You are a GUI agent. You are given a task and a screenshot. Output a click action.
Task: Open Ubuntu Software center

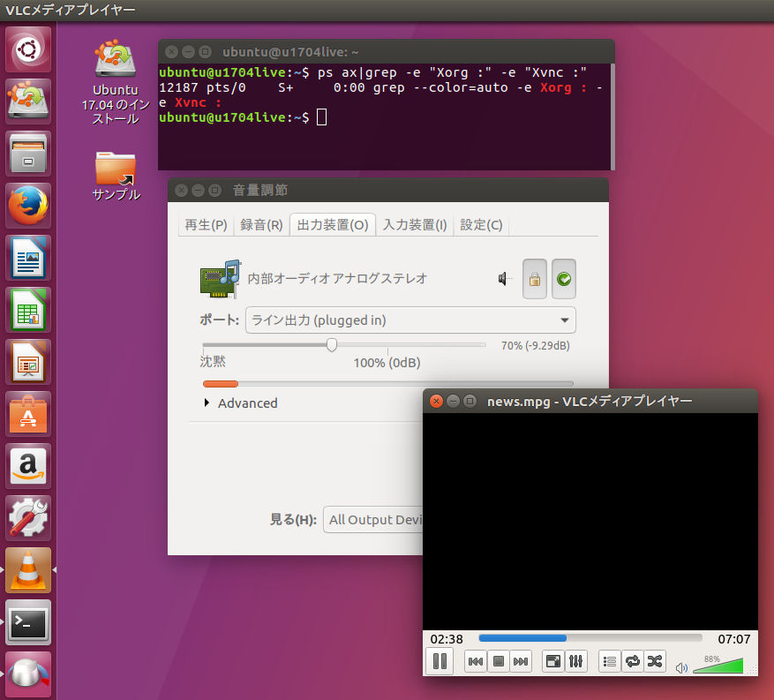(x=28, y=414)
